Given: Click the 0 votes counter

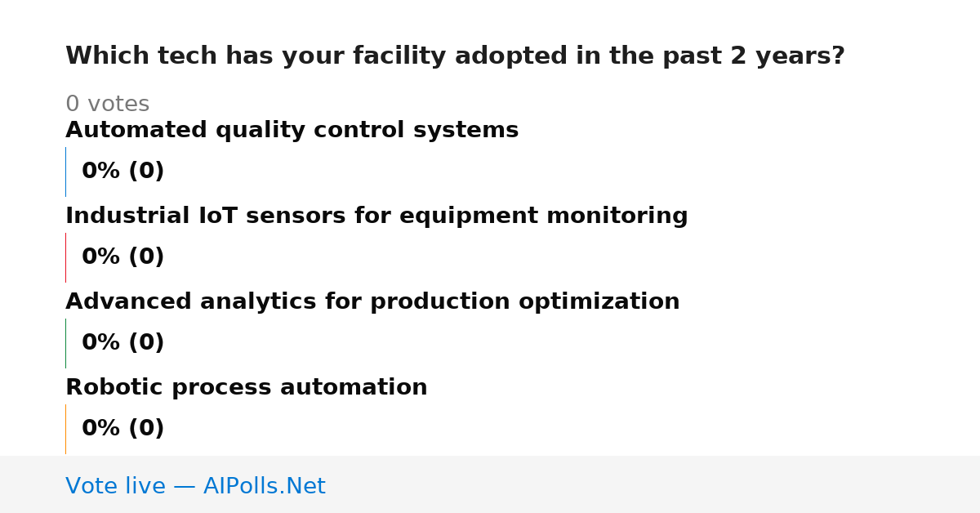Looking at the screenshot, I should (107, 105).
